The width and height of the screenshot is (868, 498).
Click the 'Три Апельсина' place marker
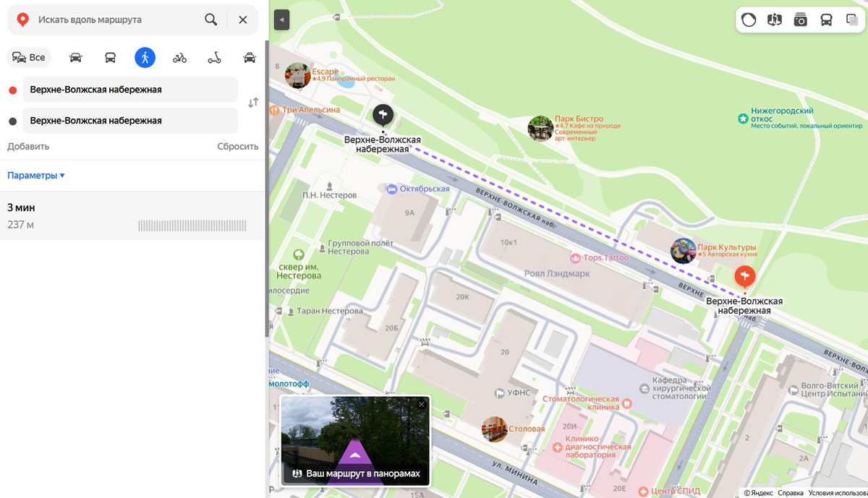274,110
